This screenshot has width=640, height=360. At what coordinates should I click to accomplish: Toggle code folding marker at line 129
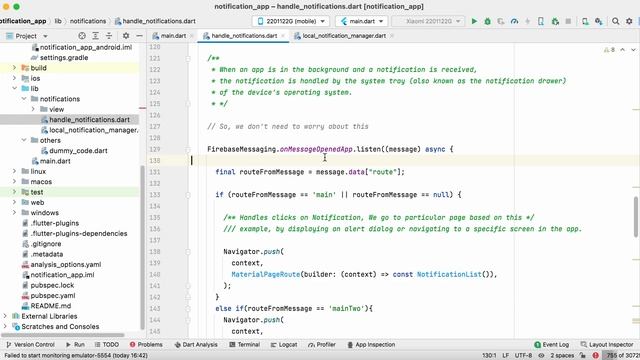(188, 149)
